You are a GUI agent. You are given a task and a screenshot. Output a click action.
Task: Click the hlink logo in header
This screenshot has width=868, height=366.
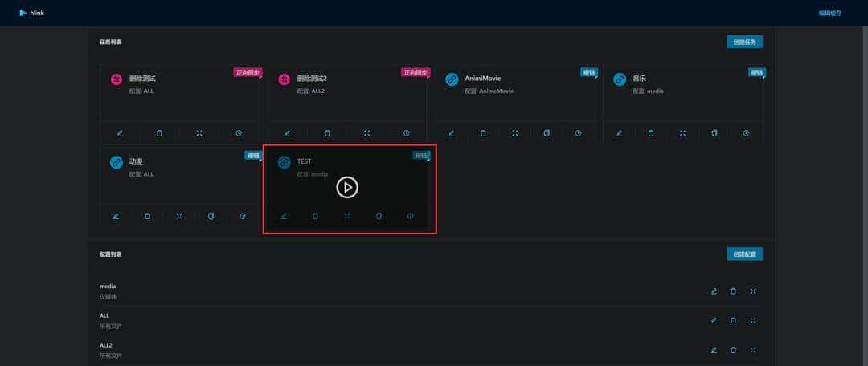(x=31, y=13)
